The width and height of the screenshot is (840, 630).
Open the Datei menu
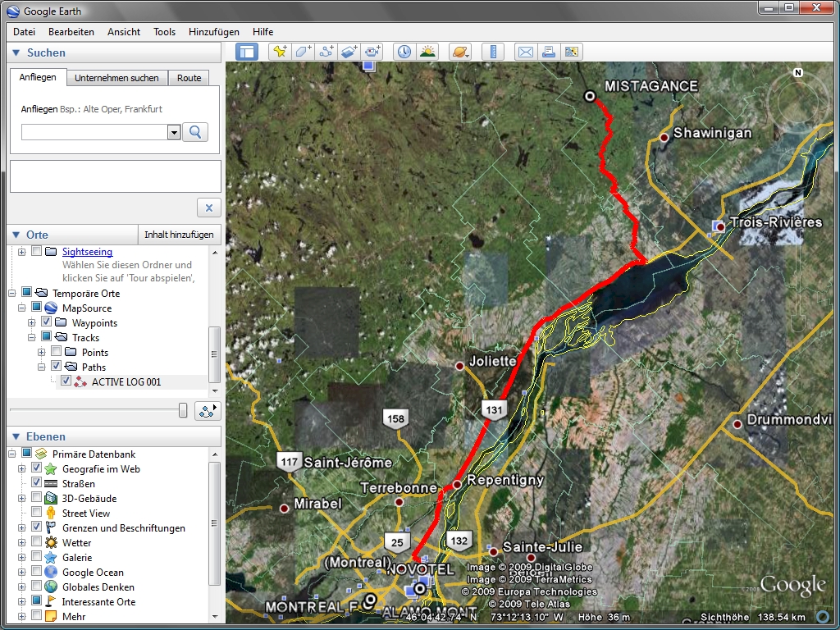24,32
